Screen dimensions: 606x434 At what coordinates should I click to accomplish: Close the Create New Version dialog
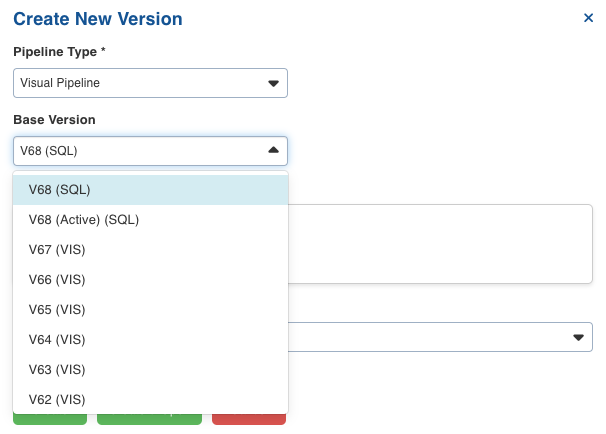588,18
